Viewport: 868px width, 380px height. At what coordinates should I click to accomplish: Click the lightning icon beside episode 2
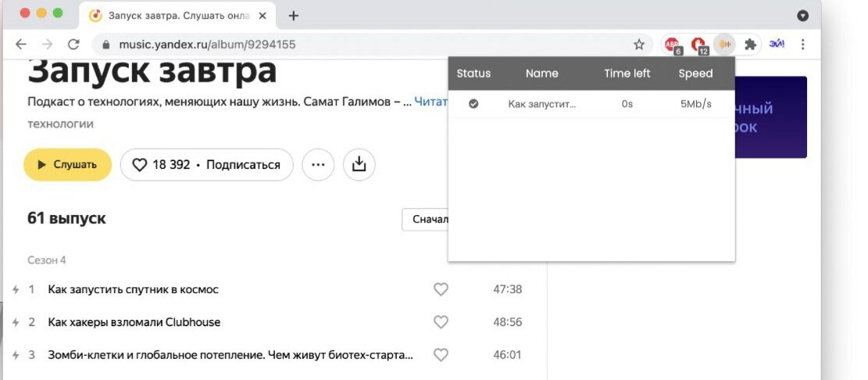[x=16, y=322]
